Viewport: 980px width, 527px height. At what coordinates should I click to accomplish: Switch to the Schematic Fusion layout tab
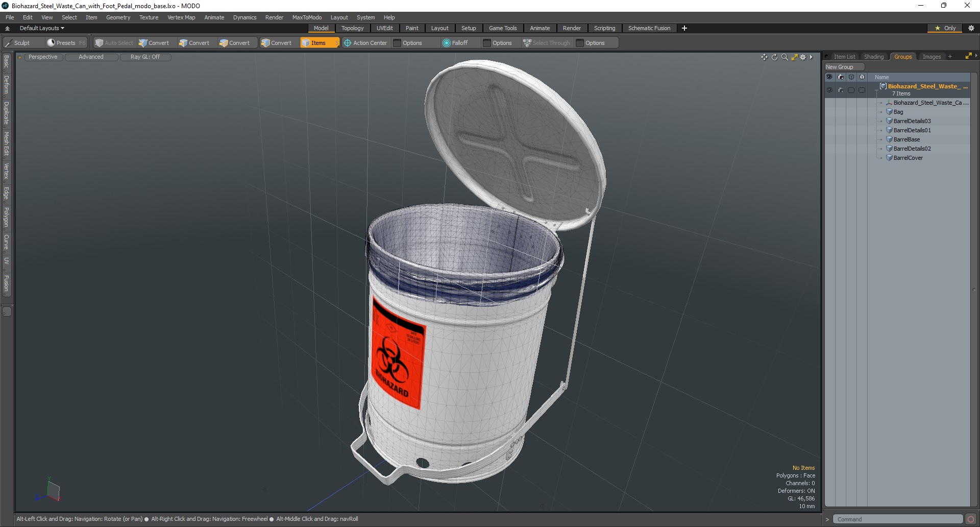[x=649, y=28]
